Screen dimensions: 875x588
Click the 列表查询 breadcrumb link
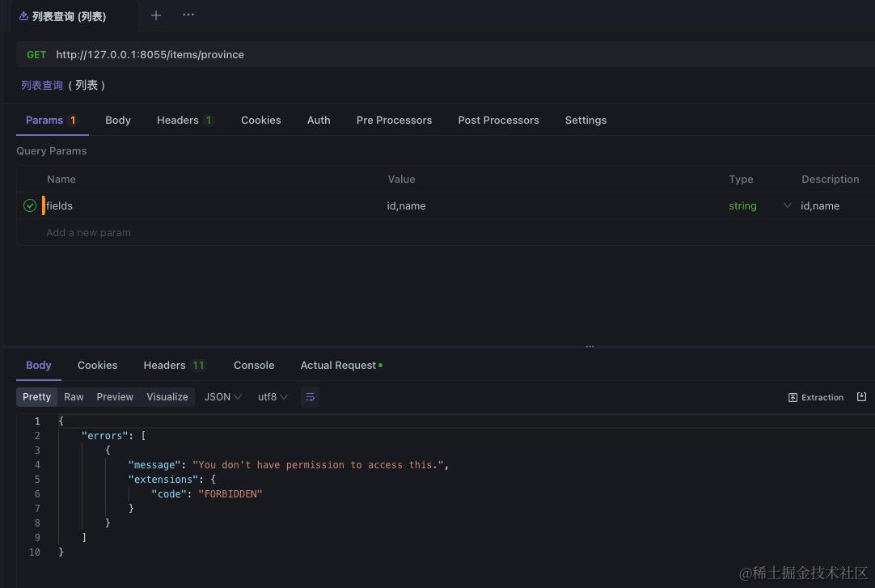pyautogui.click(x=41, y=85)
